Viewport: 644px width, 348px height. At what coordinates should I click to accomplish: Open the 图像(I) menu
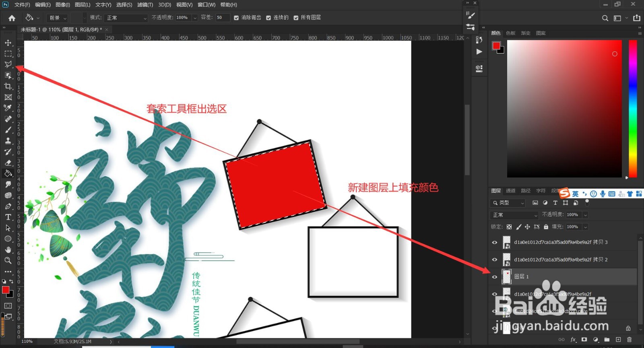(x=63, y=5)
